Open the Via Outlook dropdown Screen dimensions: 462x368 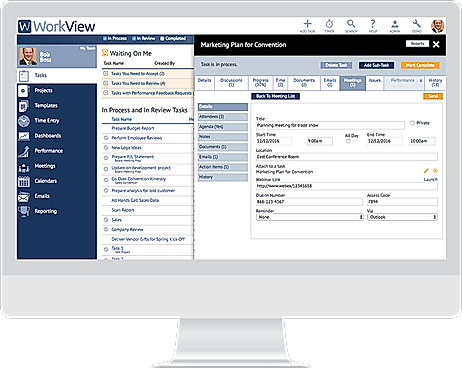(402, 217)
